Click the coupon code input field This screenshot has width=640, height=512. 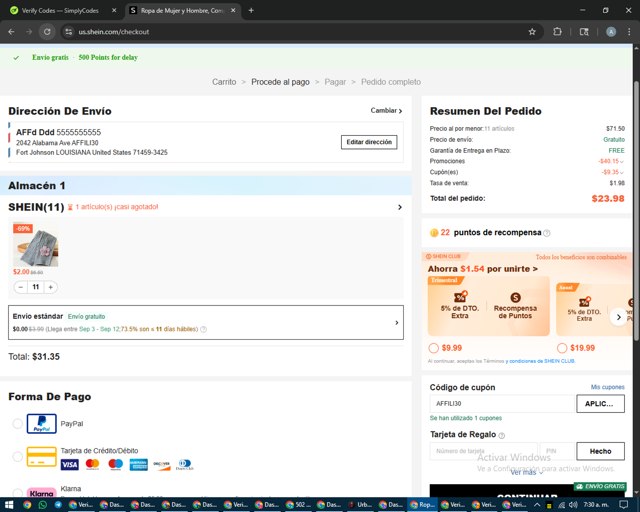pyautogui.click(x=502, y=403)
